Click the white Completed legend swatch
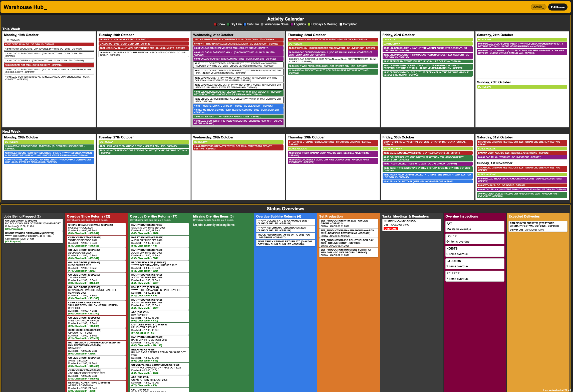573x392 pixels. pyautogui.click(x=341, y=24)
